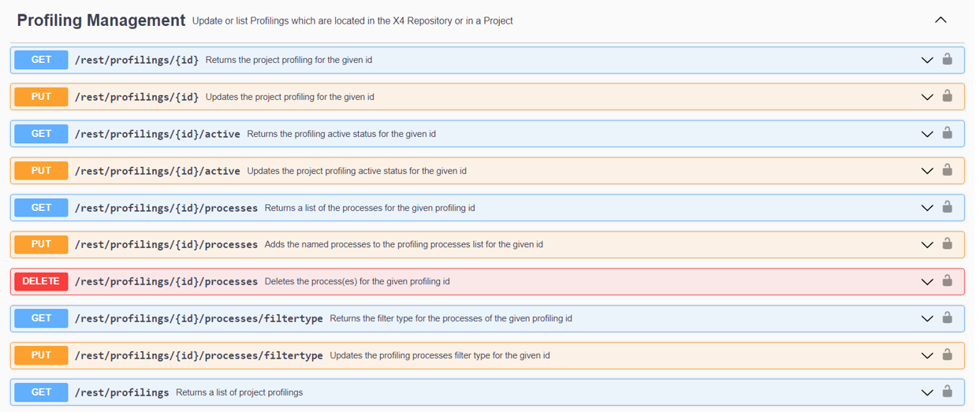Click lock icon on DELETE processes row

pos(947,281)
